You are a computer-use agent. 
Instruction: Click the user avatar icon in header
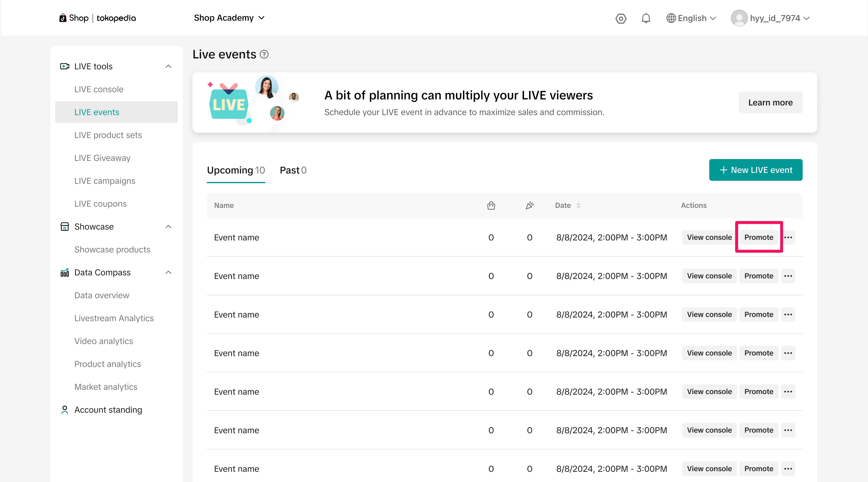click(x=739, y=18)
